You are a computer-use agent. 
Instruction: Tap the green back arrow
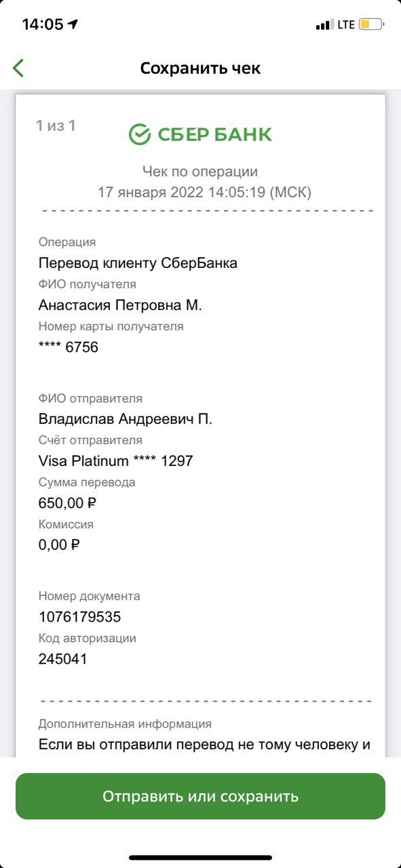18,68
